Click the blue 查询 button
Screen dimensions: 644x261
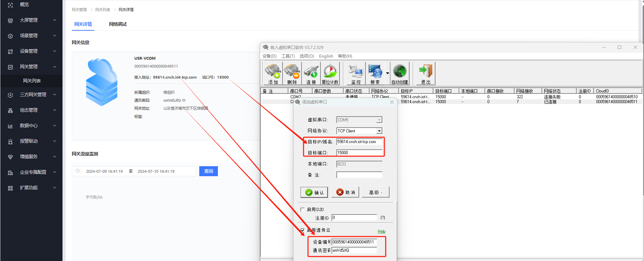pyautogui.click(x=209, y=171)
